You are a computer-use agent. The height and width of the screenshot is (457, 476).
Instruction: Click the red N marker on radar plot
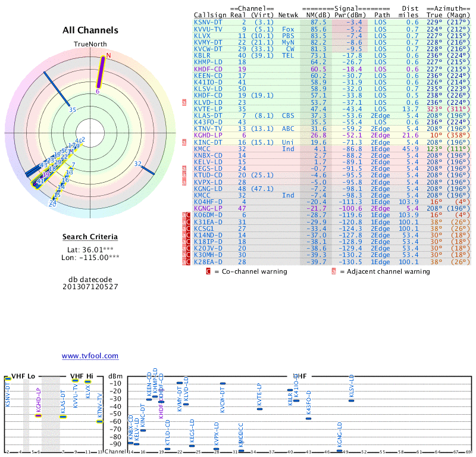(x=108, y=55)
